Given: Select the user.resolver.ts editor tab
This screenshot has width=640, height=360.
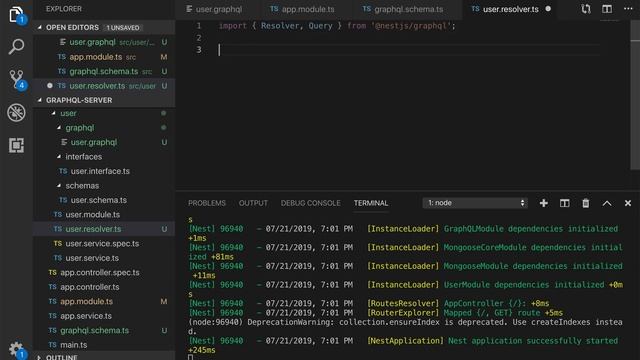Looking at the screenshot, I should point(510,9).
